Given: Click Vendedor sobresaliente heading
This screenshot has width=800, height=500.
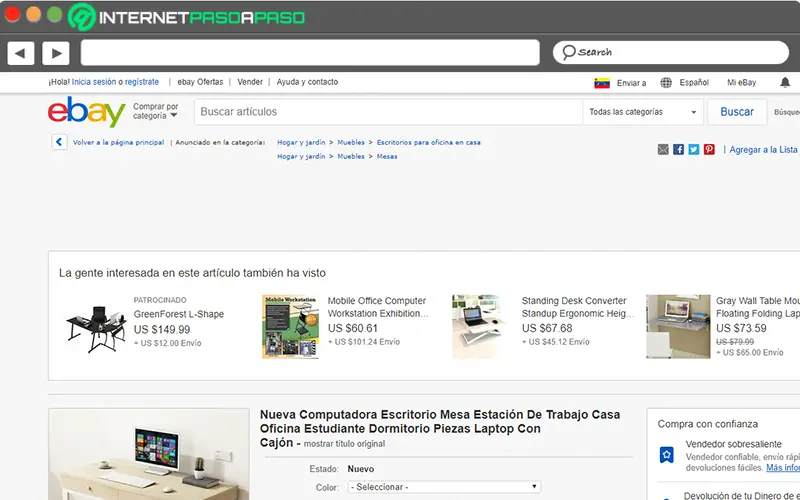Looking at the screenshot, I should pos(733,444).
